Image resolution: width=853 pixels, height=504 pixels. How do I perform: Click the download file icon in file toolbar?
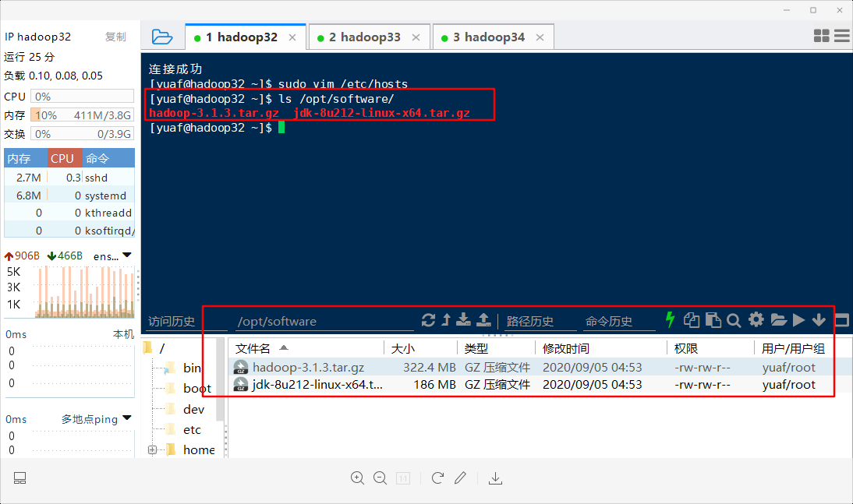click(x=463, y=319)
